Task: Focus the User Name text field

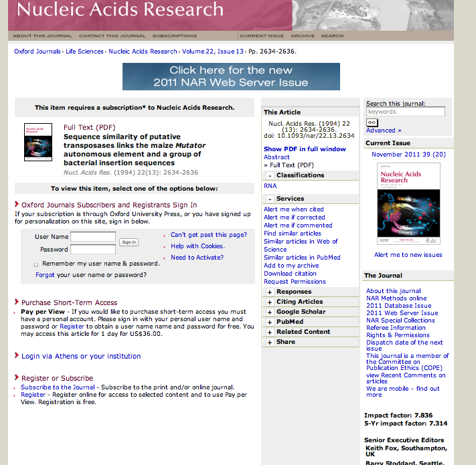Action: [93, 236]
